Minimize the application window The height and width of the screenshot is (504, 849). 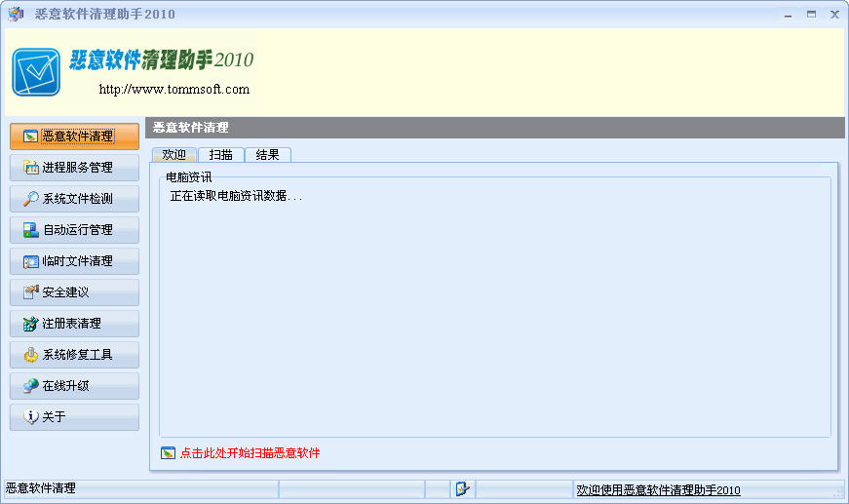(x=788, y=14)
